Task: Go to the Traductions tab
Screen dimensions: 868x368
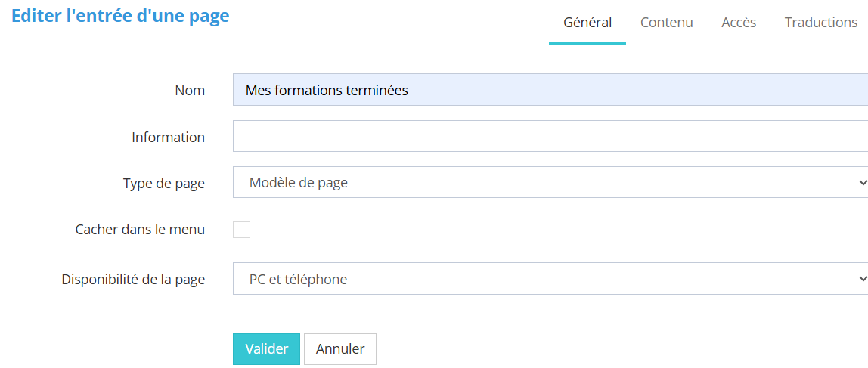Action: (x=820, y=23)
